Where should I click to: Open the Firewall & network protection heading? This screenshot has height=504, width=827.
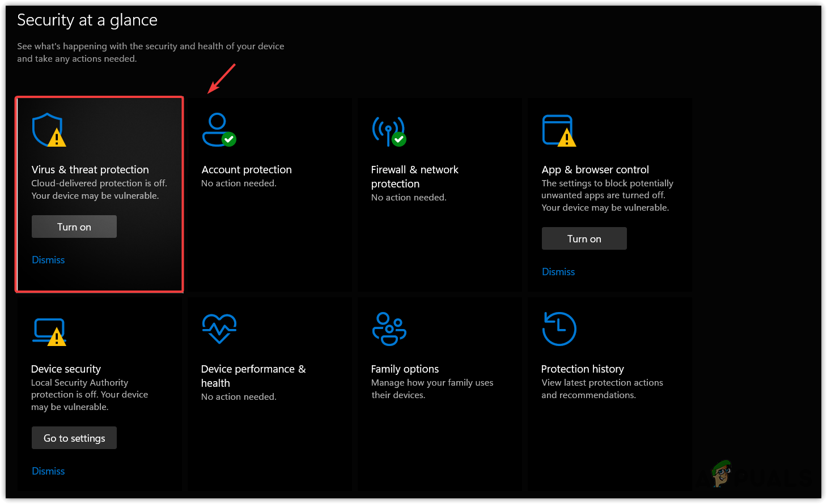click(414, 176)
